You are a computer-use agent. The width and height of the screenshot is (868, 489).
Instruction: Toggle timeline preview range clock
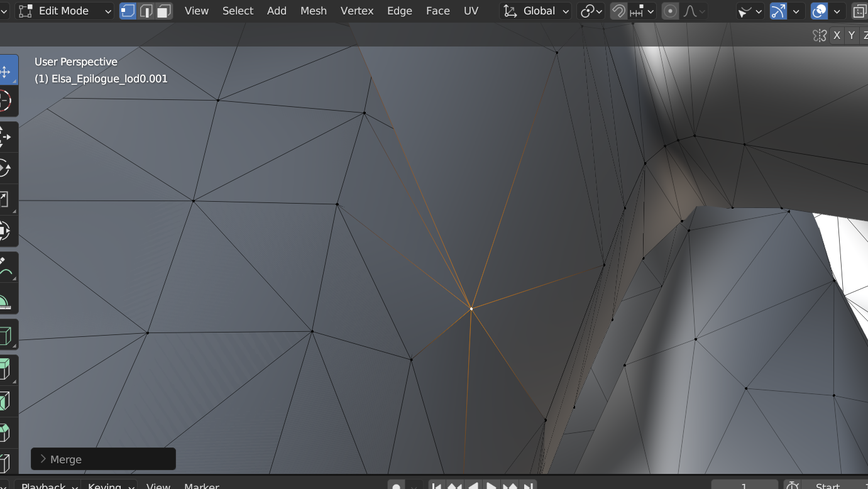[x=793, y=485]
